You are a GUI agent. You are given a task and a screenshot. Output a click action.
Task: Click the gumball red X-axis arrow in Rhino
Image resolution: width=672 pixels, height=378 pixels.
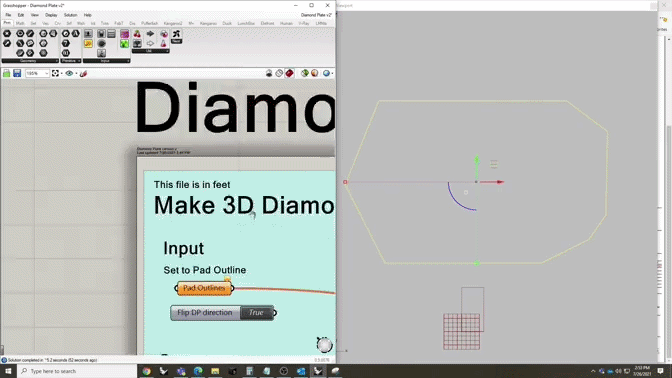coord(492,182)
